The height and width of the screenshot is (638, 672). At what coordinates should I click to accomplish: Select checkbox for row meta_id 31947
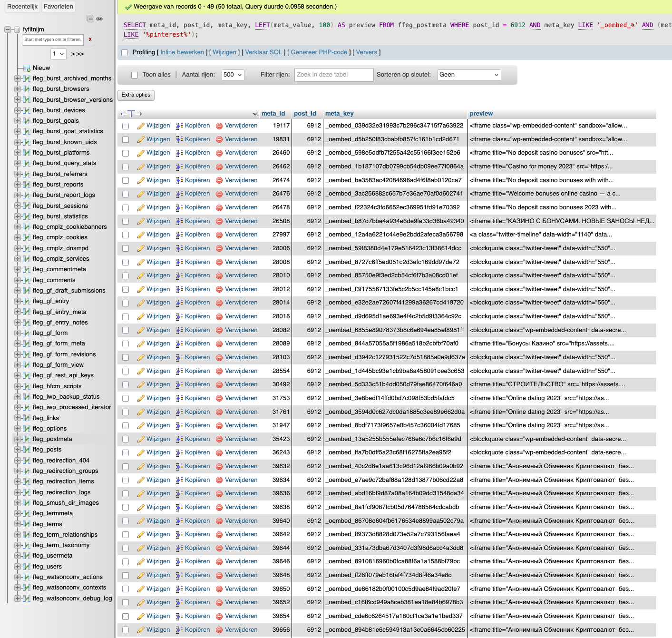point(126,426)
